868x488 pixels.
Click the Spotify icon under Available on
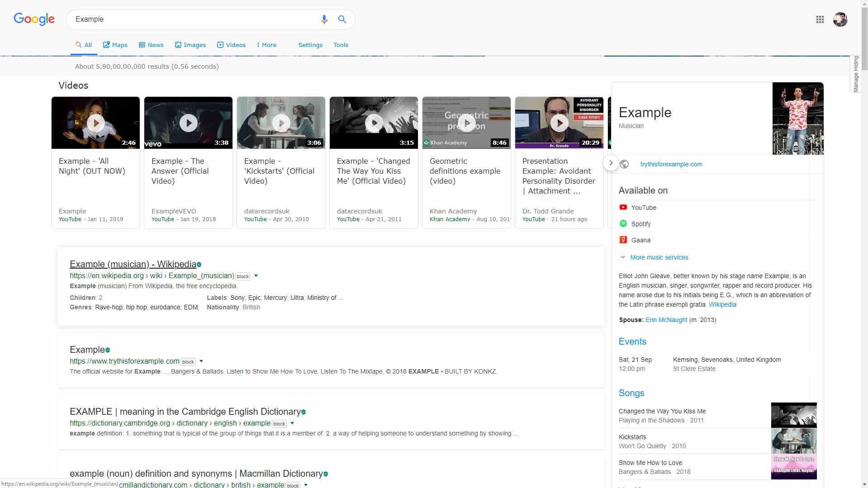tap(623, 223)
